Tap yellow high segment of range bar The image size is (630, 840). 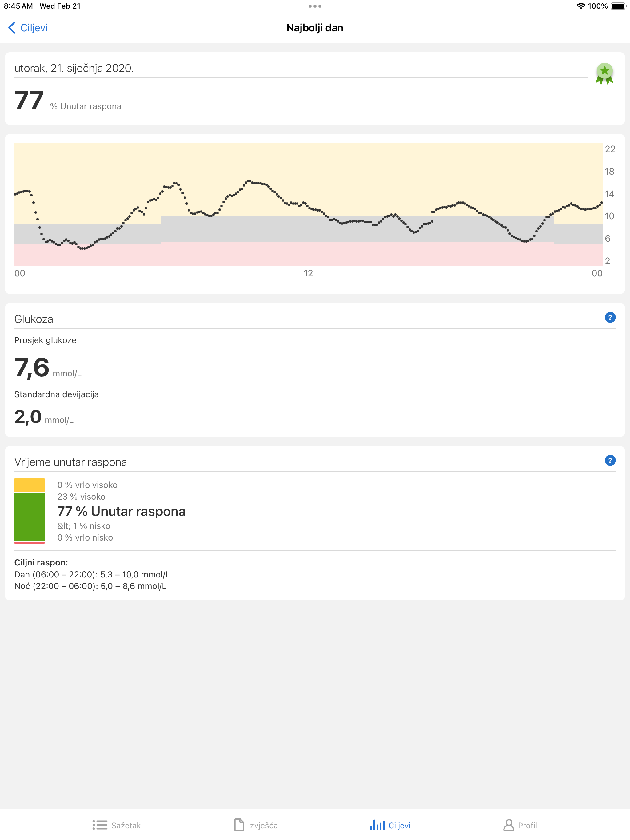pyautogui.click(x=30, y=485)
